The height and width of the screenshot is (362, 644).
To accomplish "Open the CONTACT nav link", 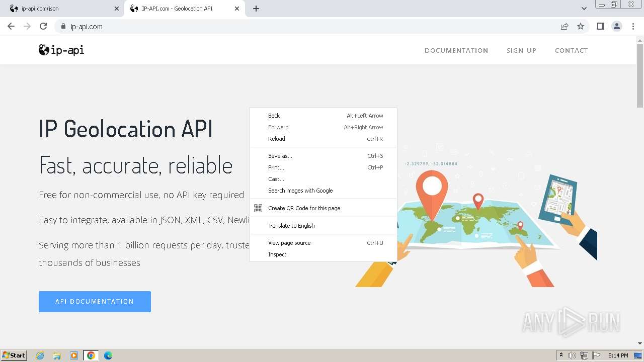I will click(x=572, y=50).
